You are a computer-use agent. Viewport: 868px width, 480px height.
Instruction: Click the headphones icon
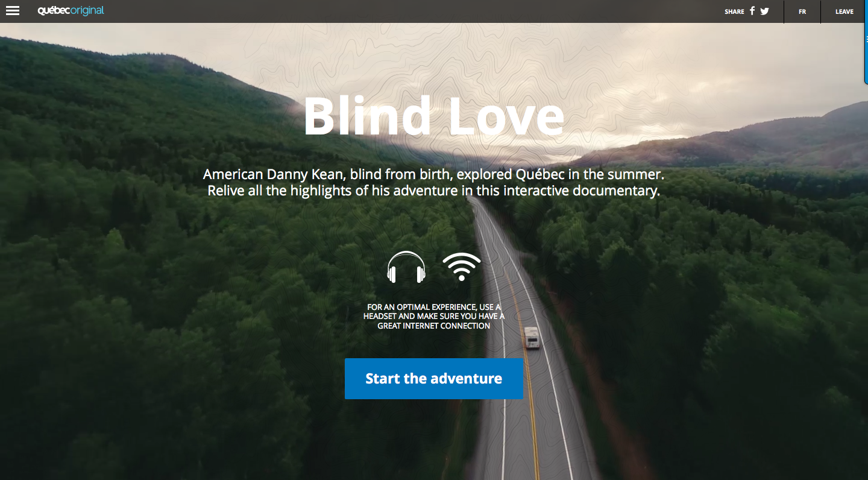coord(406,267)
